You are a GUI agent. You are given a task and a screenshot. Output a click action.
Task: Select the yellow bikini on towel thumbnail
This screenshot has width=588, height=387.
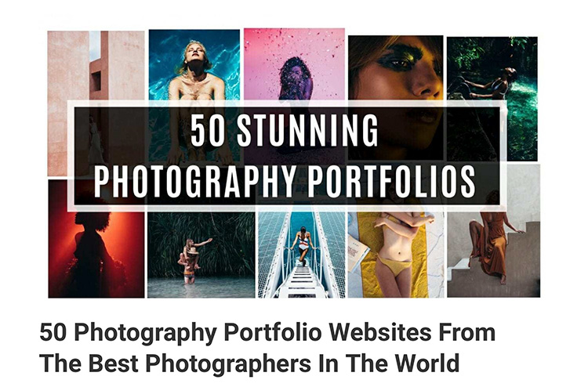(x=396, y=255)
